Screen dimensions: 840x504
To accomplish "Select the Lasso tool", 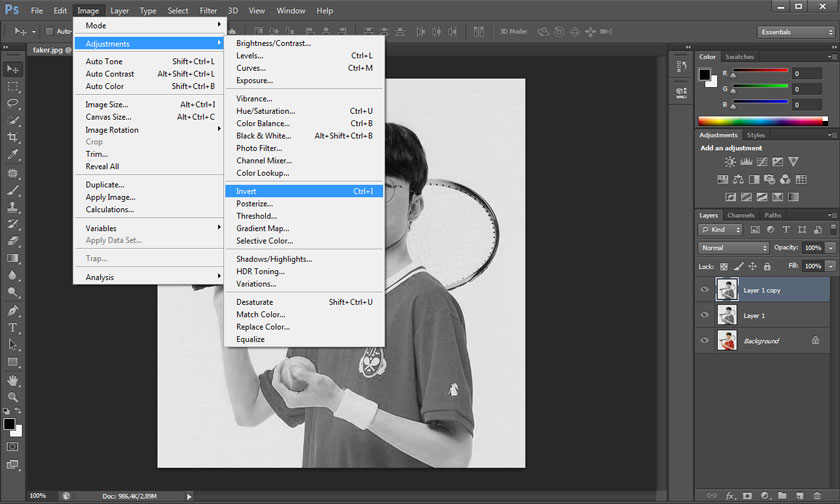I will point(12,103).
